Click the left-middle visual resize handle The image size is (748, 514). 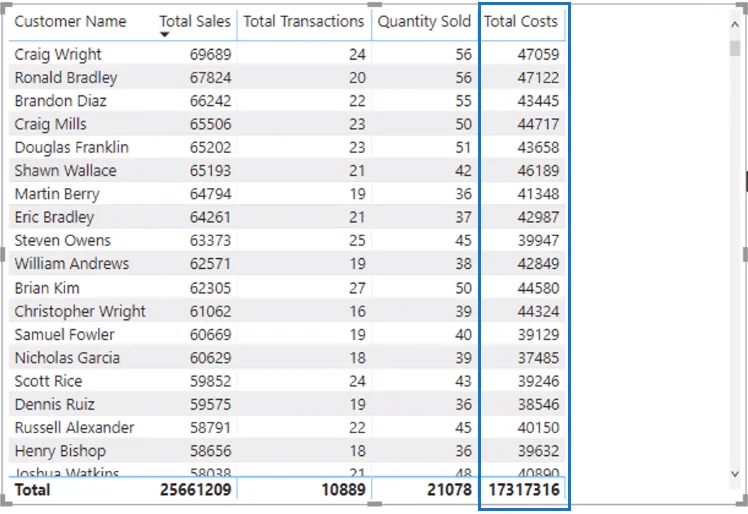coord(2,254)
